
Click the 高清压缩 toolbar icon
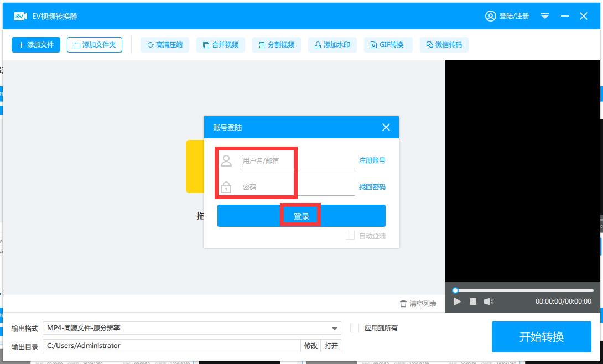150,45
